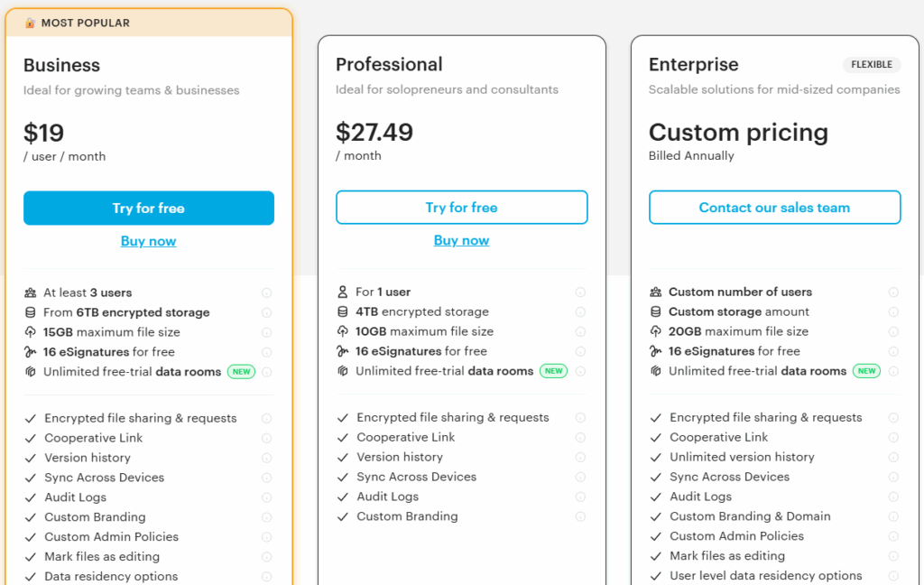Image resolution: width=924 pixels, height=585 pixels.
Task: Open the Professional plan 'Buy now' link
Action: 461,240
